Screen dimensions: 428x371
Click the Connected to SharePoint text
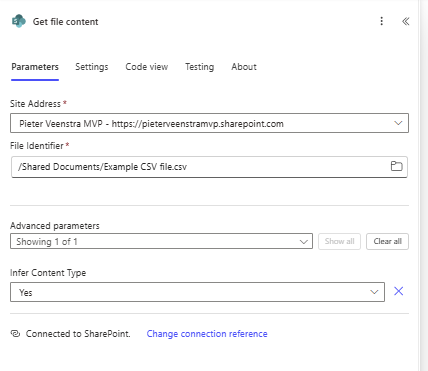click(78, 334)
